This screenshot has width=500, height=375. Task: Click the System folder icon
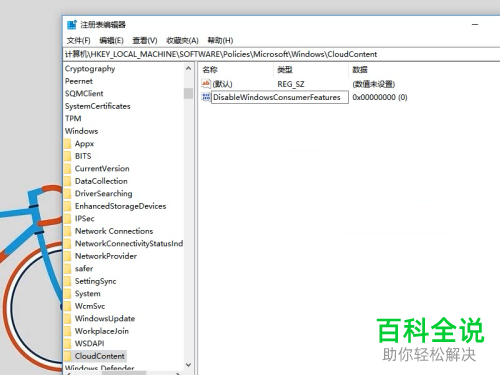[68, 294]
